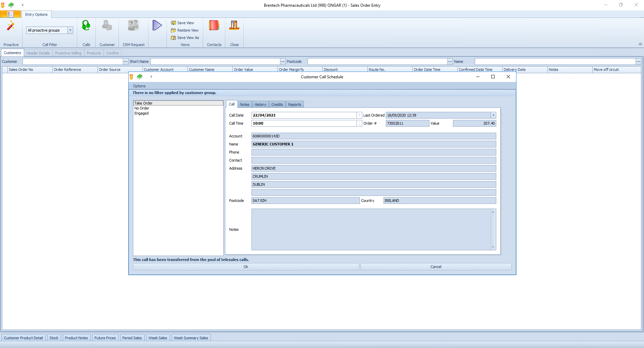
Task: Open the Postcode lookup ellipsis button
Action: tap(450, 61)
